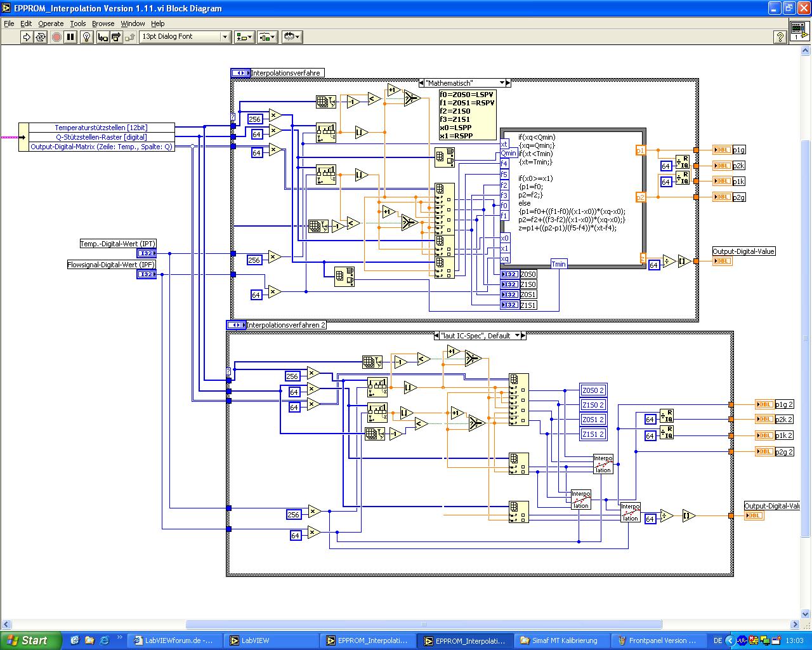The width and height of the screenshot is (812, 650).
Task: Open the context help question mark
Action: click(x=781, y=37)
